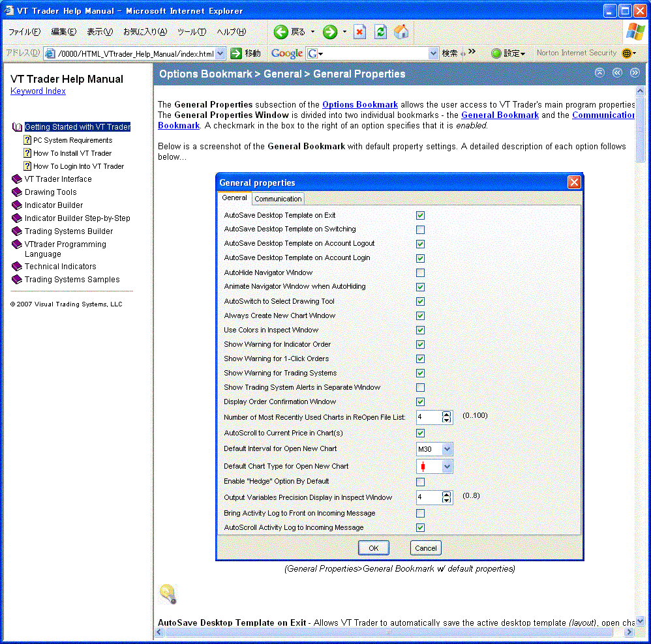Click the Home page icon

(x=401, y=31)
